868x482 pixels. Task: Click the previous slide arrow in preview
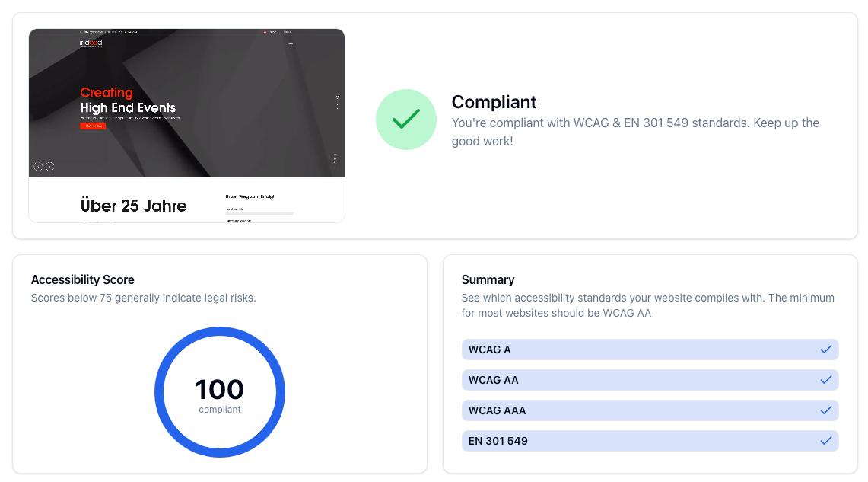[x=38, y=167]
